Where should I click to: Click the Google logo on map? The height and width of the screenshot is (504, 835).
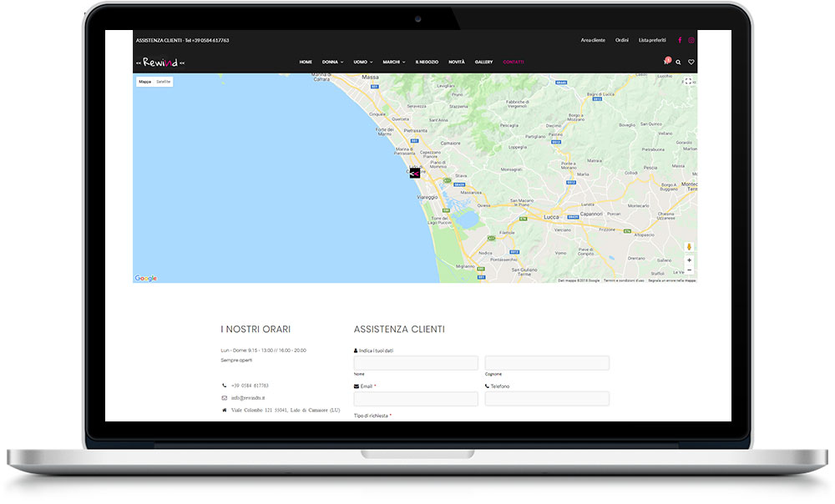[146, 278]
